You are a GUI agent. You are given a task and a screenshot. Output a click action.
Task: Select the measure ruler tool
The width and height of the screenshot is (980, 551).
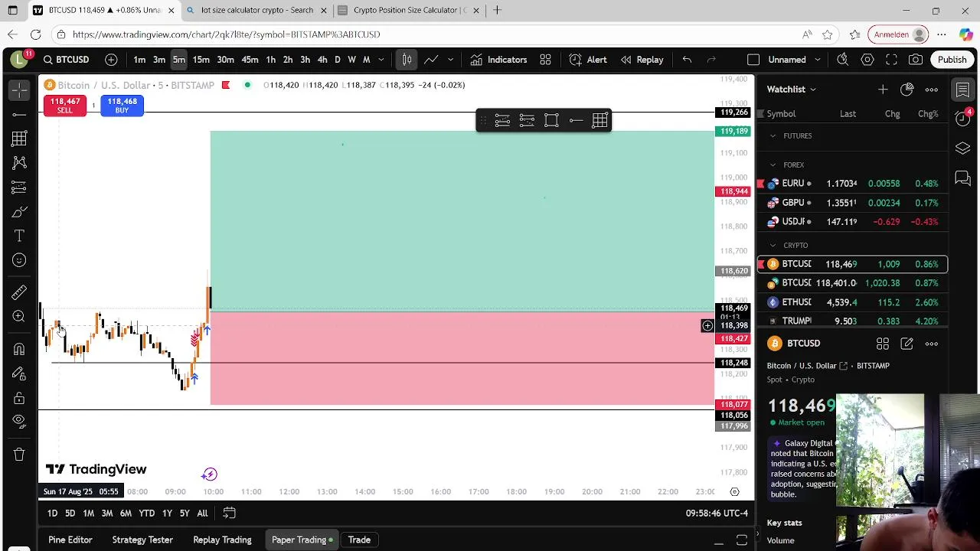click(19, 292)
